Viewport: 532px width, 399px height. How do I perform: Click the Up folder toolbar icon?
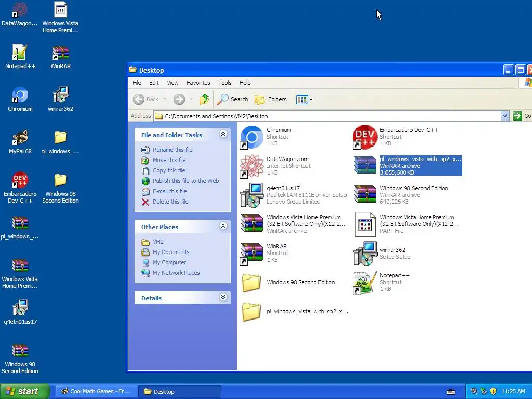click(x=204, y=99)
